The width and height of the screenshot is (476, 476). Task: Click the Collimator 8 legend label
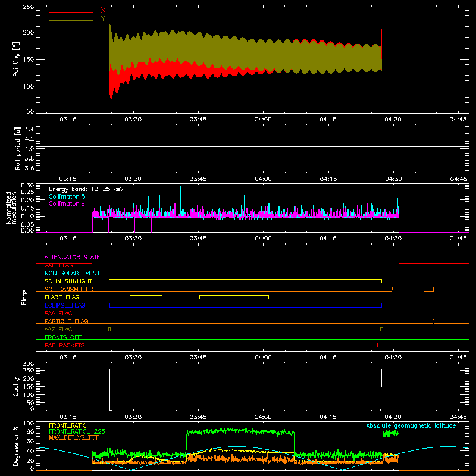click(67, 196)
